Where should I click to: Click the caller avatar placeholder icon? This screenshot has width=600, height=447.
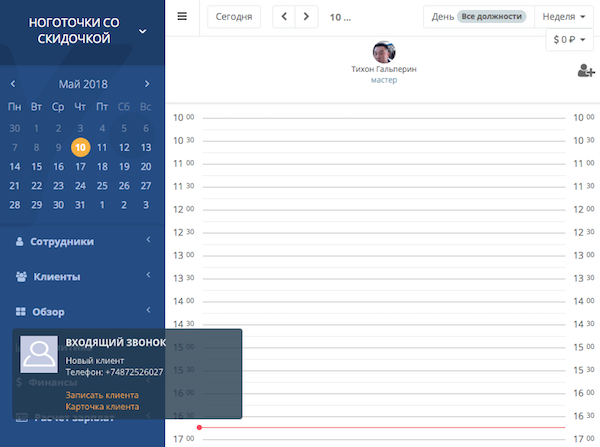(39, 354)
